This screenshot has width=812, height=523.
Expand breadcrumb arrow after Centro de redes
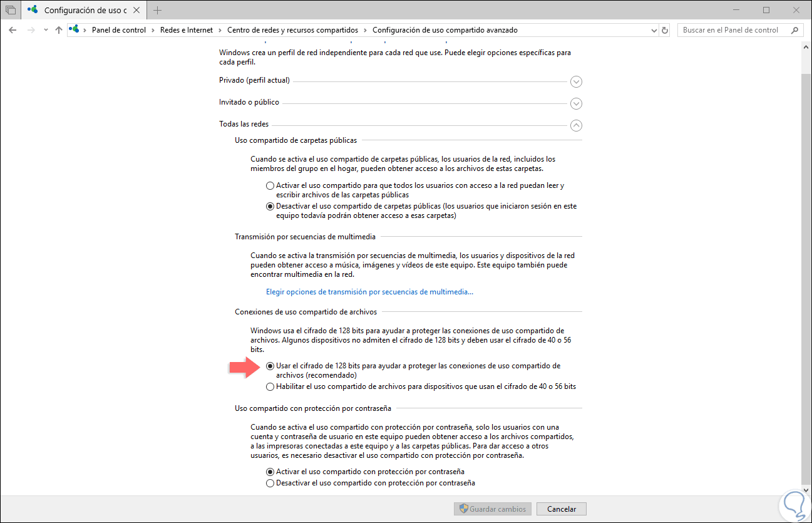point(365,30)
